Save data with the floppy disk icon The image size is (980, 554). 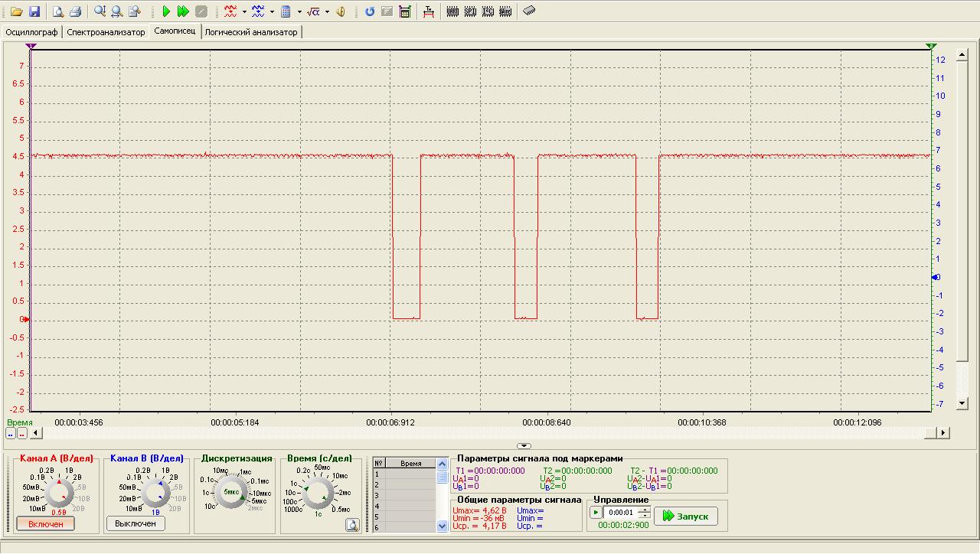[x=34, y=11]
